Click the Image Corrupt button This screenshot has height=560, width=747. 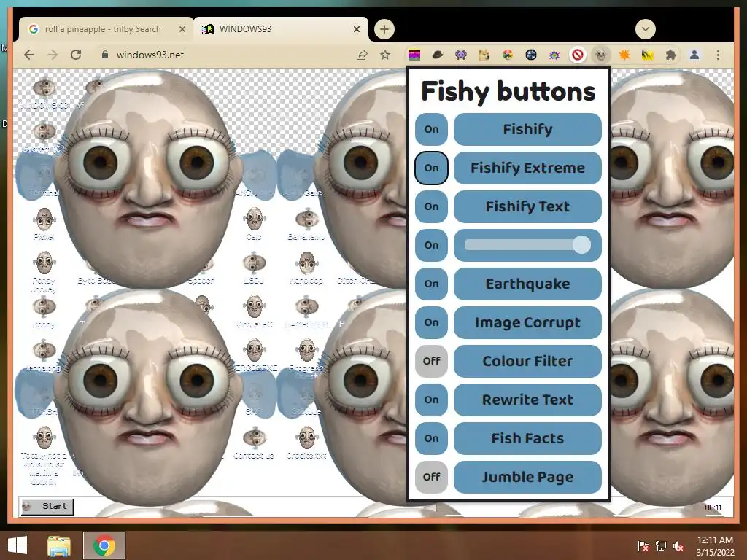point(527,322)
